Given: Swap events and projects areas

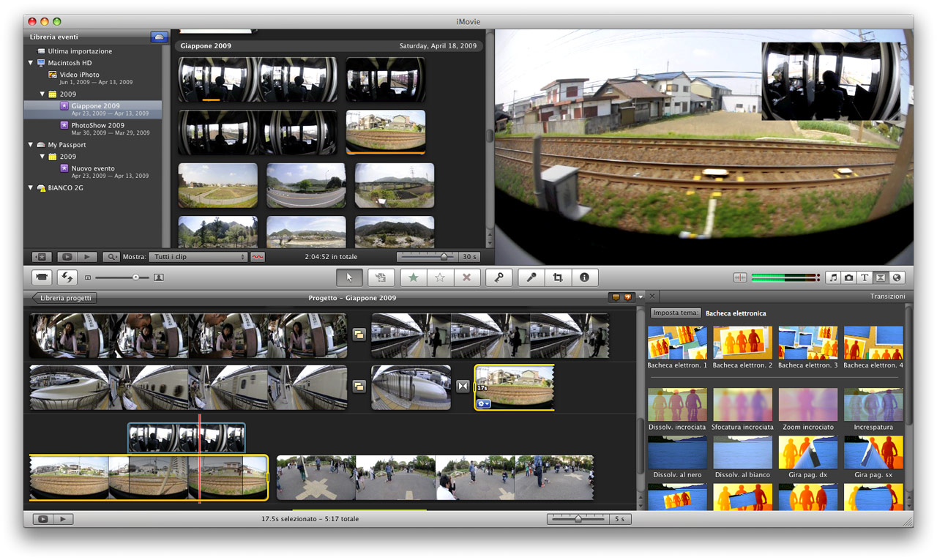Looking at the screenshot, I should [x=67, y=277].
